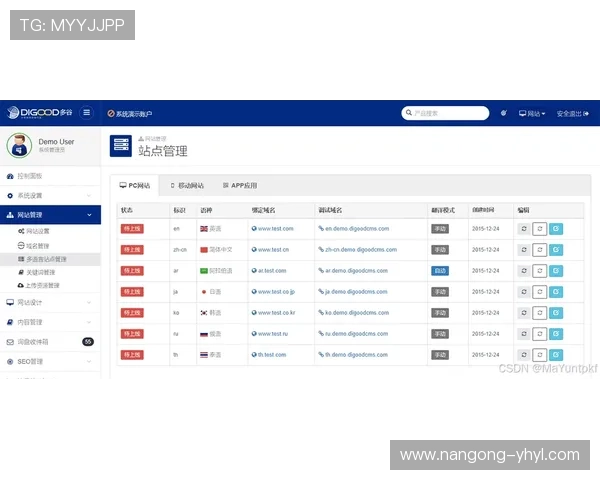This screenshot has height=480, width=600.
Task: Toggle the red 待上线 status badge for ja row
Action: (x=131, y=291)
